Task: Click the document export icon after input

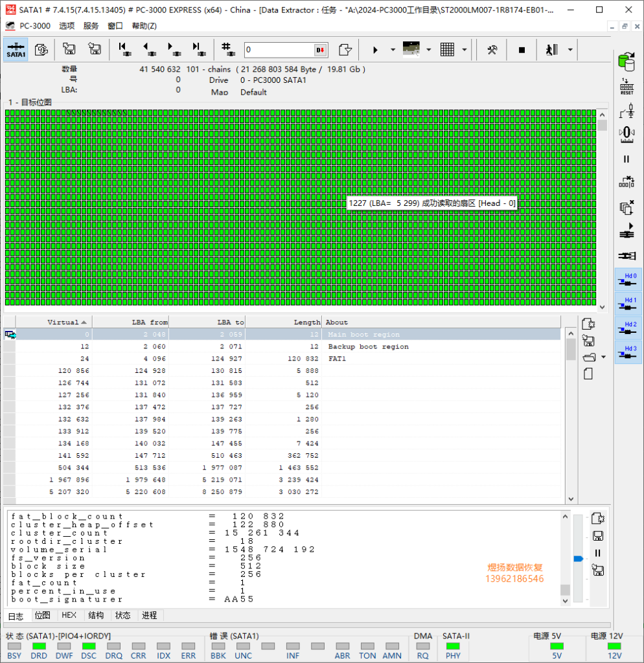Action: coord(345,50)
